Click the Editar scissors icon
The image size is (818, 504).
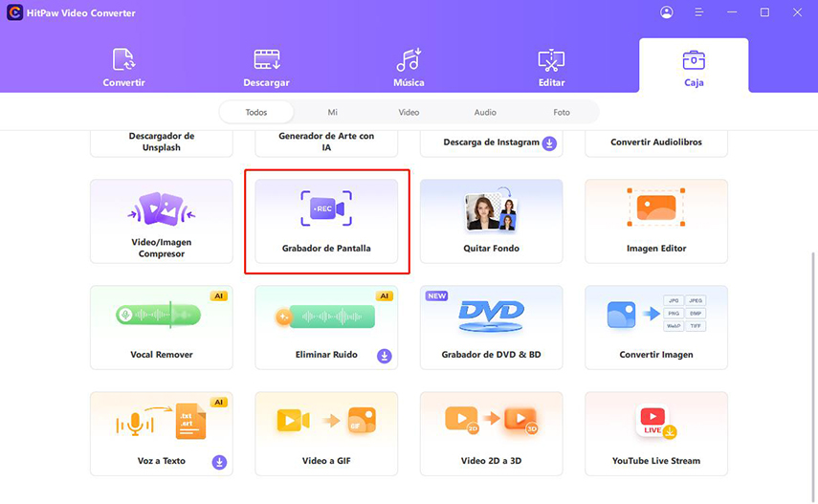pos(551,60)
